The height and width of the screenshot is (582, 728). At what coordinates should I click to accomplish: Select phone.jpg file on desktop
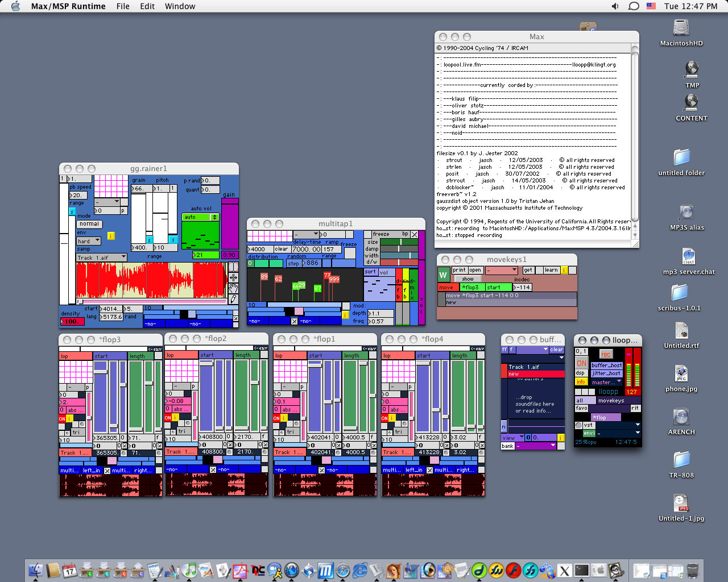pyautogui.click(x=681, y=373)
